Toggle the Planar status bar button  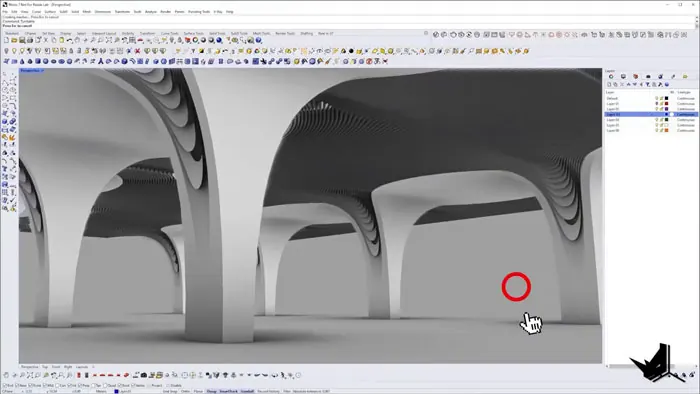tap(198, 391)
